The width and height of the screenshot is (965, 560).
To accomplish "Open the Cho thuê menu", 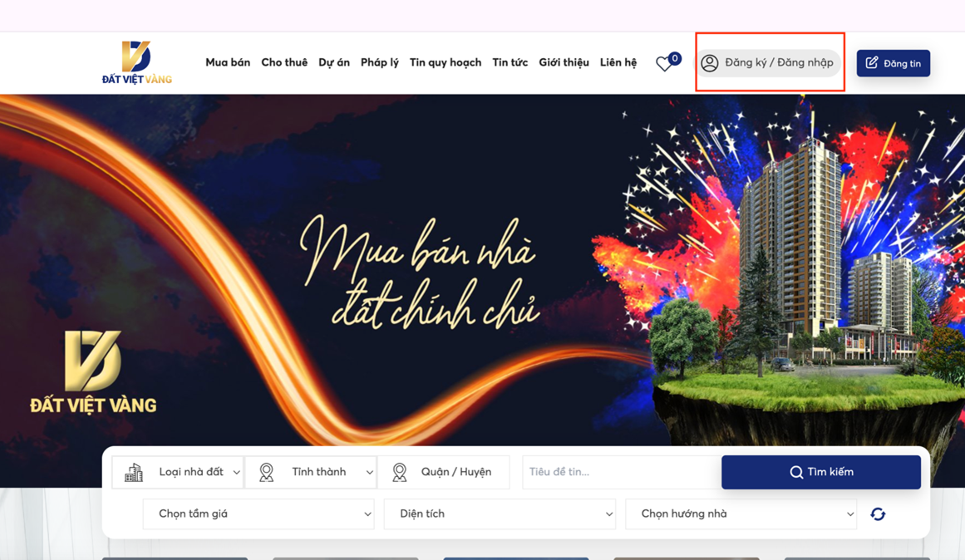I will (284, 62).
